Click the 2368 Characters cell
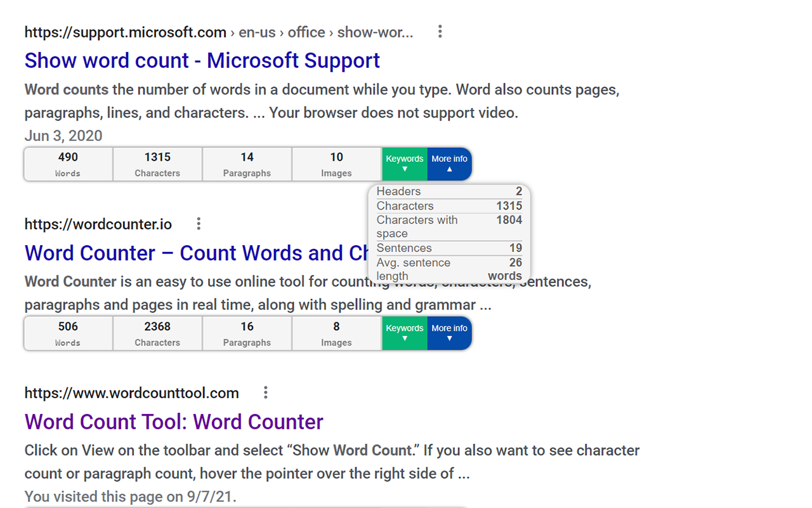812x508 pixels. [x=157, y=333]
